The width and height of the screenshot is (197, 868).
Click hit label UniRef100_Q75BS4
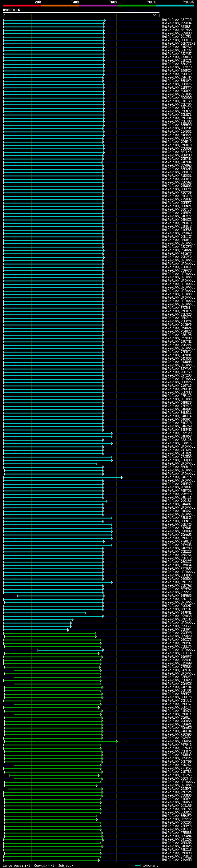point(177,565)
